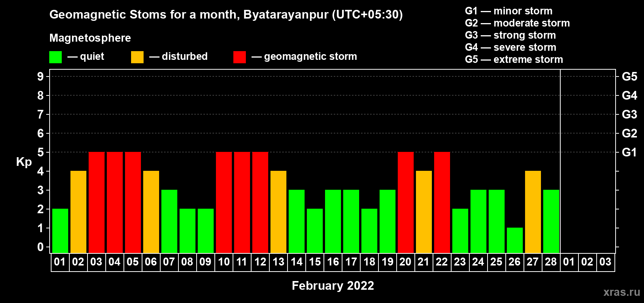Viewport: 644px width, 303px height.
Task: Select the green bar for February 24
Action: point(478,221)
